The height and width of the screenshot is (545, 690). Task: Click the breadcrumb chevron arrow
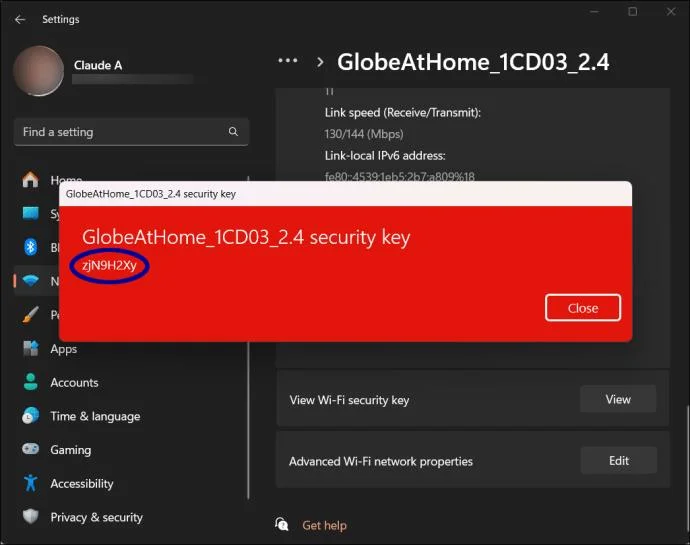pos(320,62)
